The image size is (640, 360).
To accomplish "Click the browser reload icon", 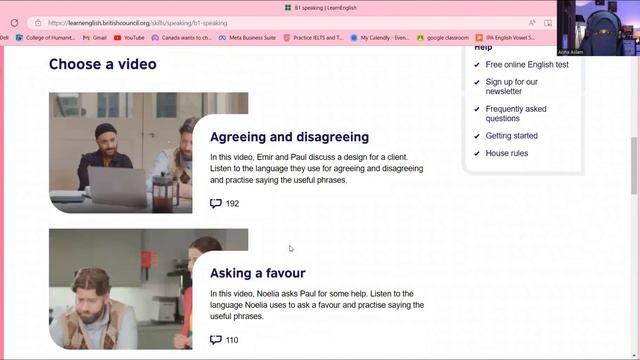I will pos(14,23).
